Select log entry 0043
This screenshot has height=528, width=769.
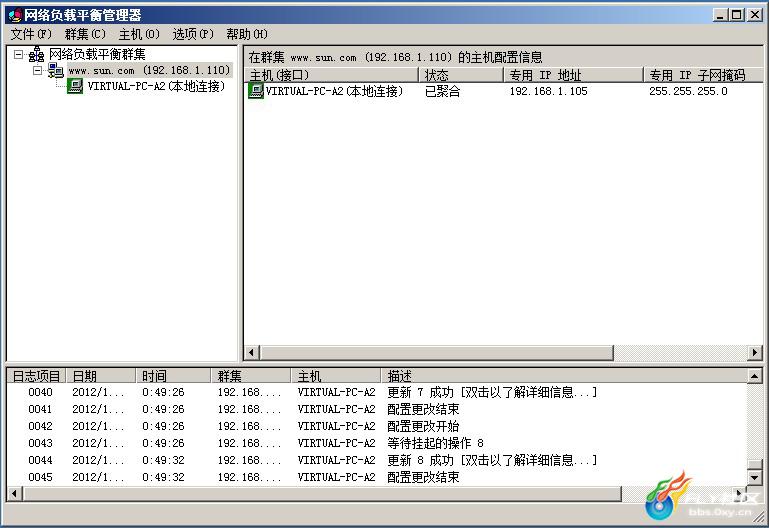click(377, 443)
